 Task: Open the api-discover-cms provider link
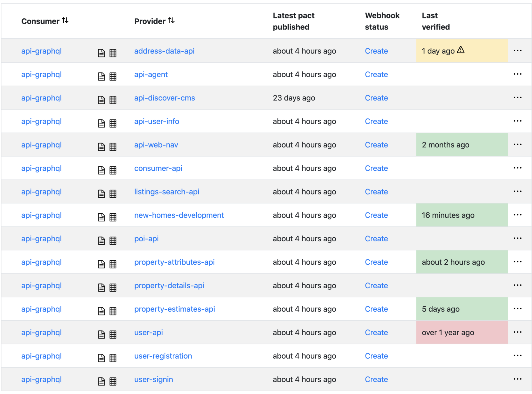tap(164, 98)
